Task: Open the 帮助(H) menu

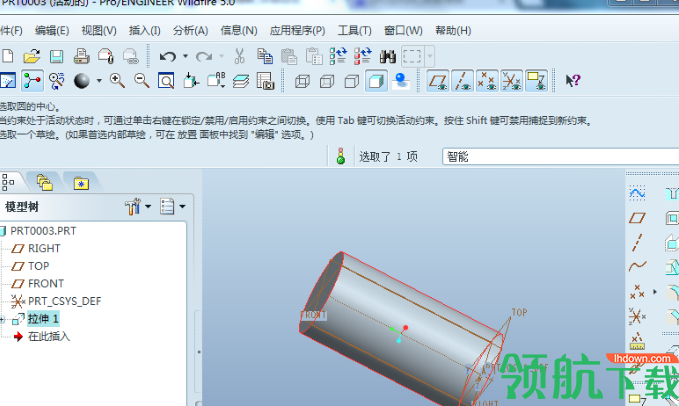Action: click(453, 30)
